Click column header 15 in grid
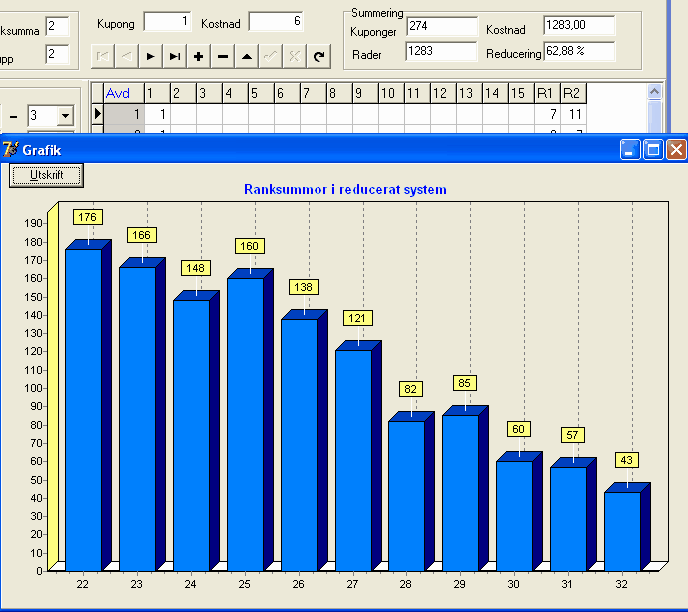Image resolution: width=688 pixels, height=612 pixels. click(x=521, y=93)
